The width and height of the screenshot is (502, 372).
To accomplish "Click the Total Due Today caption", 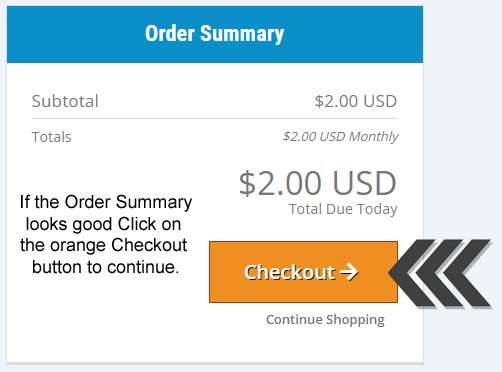I will click(x=343, y=209).
